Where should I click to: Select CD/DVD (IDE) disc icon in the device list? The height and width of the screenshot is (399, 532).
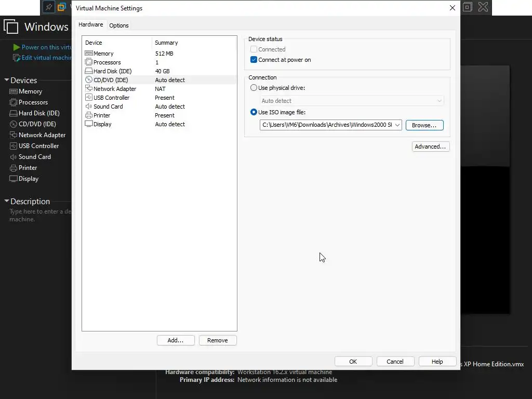(x=88, y=79)
